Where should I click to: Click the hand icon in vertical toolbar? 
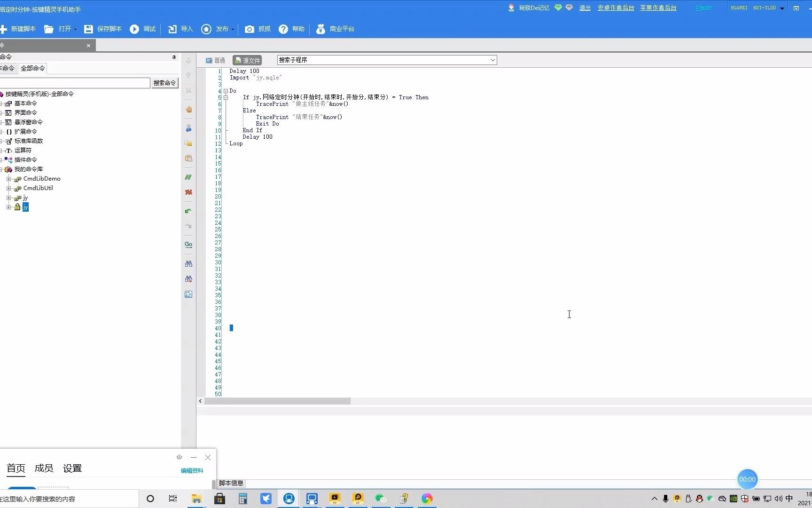188,109
